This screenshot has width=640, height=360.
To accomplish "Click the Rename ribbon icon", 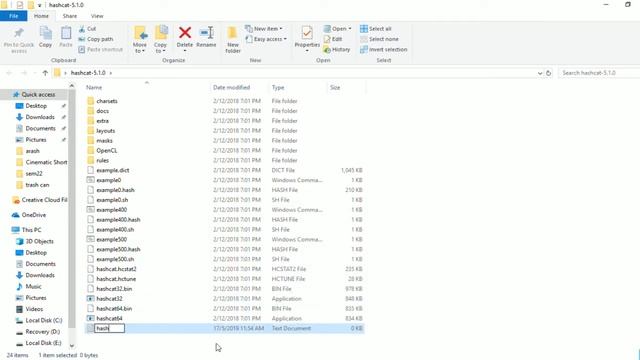I will [x=207, y=33].
